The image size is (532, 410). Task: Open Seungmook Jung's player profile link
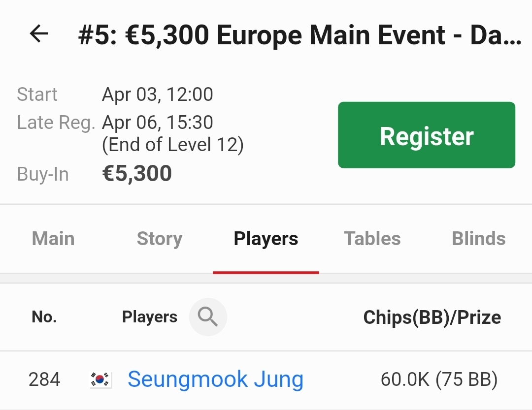coord(215,379)
